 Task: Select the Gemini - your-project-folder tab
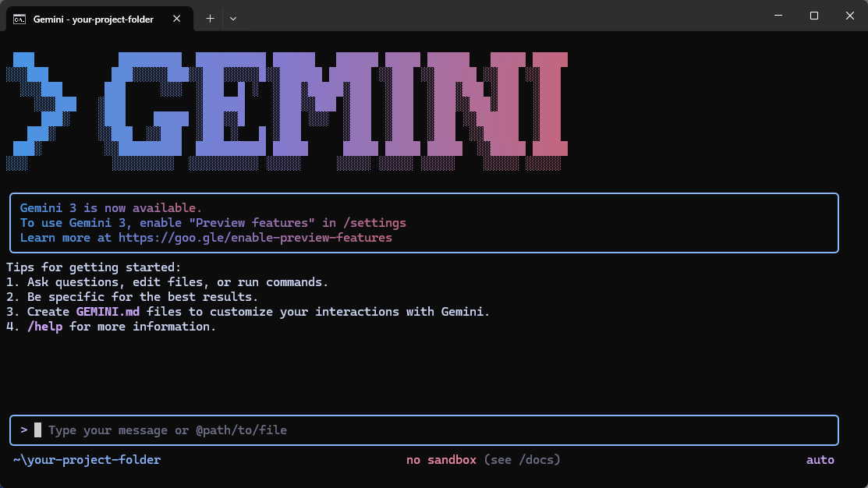tap(100, 19)
